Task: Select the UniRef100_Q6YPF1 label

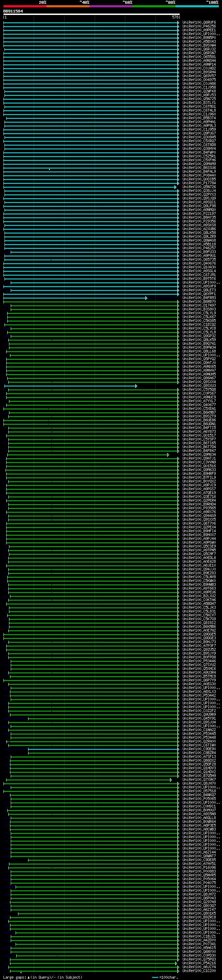Action: pyautogui.click(x=199, y=294)
